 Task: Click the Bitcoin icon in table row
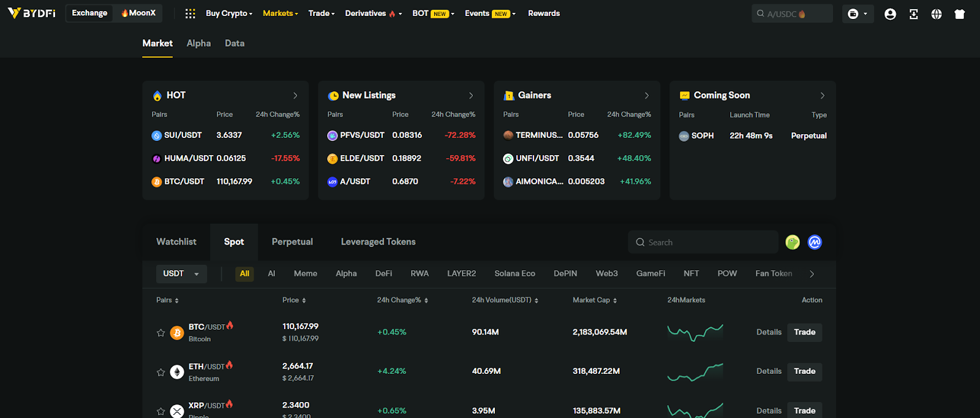pos(177,333)
